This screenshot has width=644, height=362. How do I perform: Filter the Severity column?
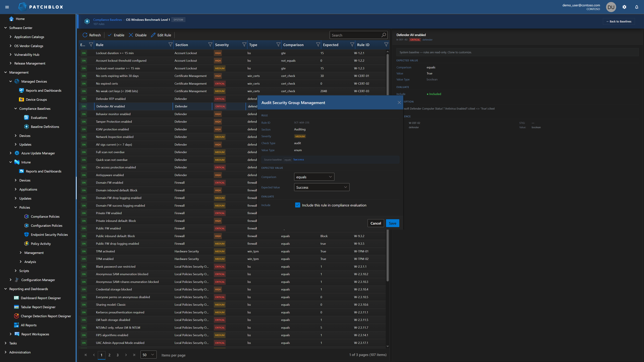tap(244, 44)
